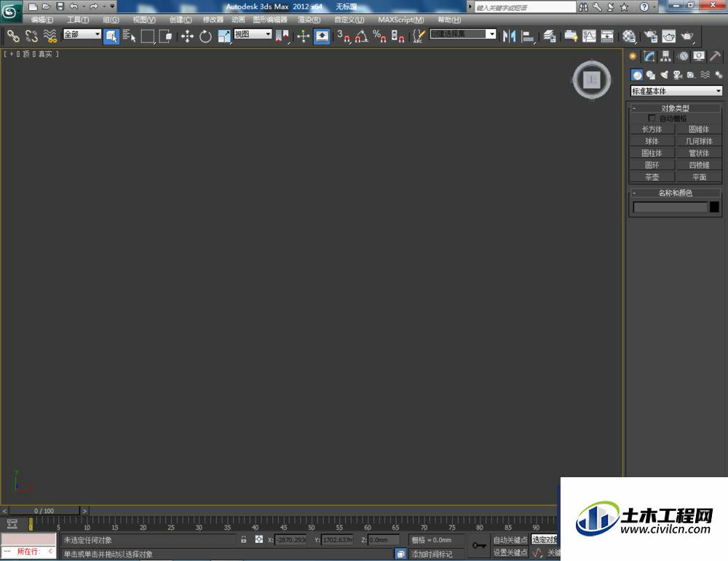Click the Cameras category icon
728x561 pixels.
(x=678, y=75)
